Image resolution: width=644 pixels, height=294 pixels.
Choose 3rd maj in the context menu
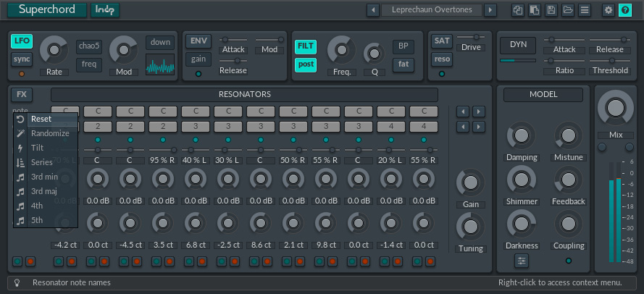click(x=44, y=191)
